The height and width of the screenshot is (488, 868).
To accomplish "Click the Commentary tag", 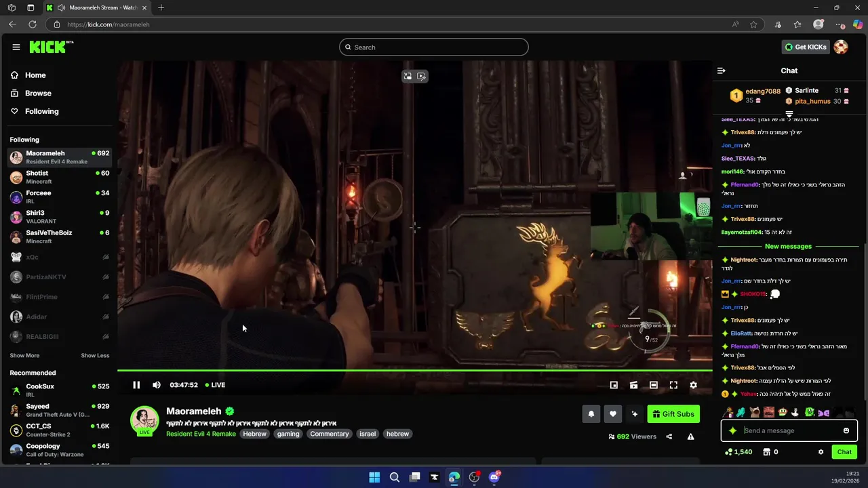I will click(x=330, y=434).
